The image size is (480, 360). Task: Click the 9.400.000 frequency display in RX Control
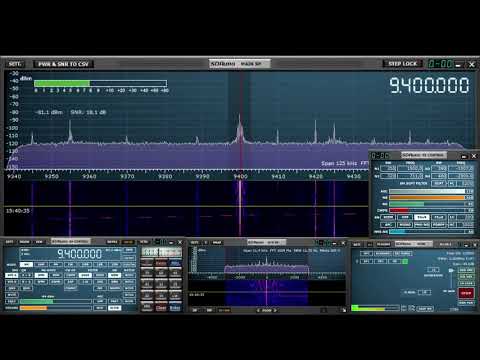coord(79,254)
